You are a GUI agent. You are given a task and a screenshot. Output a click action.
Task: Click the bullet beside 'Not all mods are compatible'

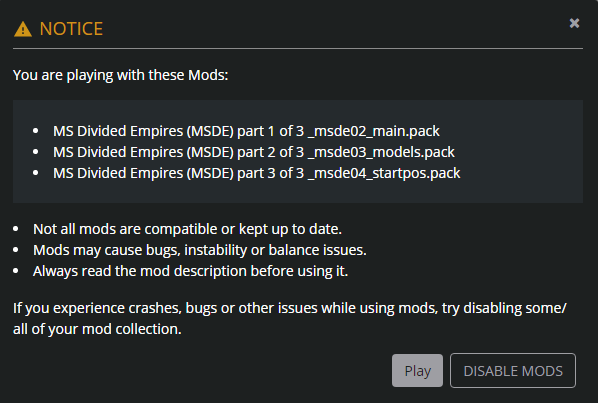[16, 229]
